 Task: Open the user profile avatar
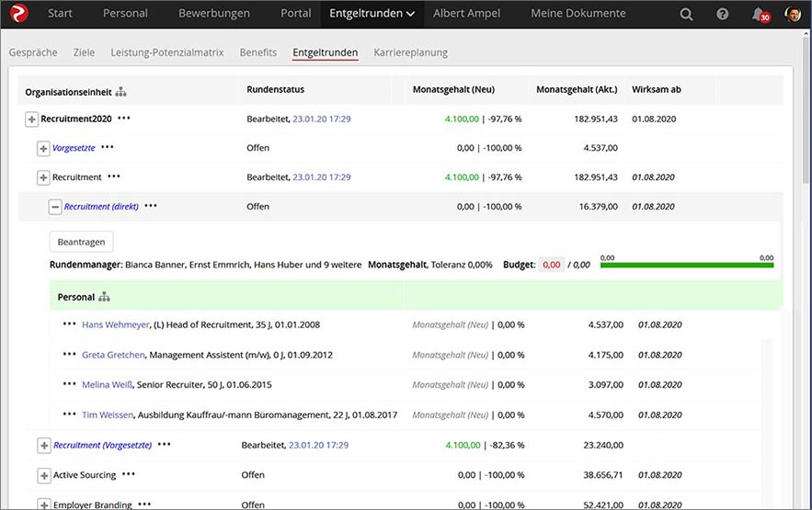[x=793, y=14]
